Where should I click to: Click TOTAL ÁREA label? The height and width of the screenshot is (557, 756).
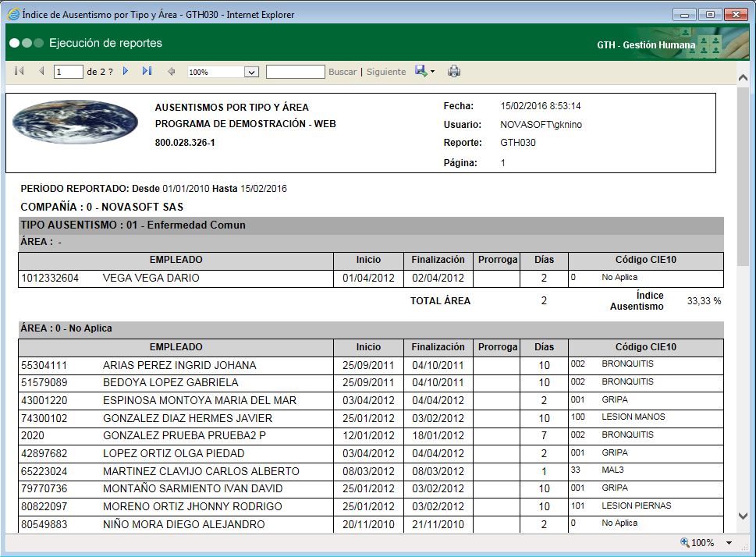click(440, 301)
